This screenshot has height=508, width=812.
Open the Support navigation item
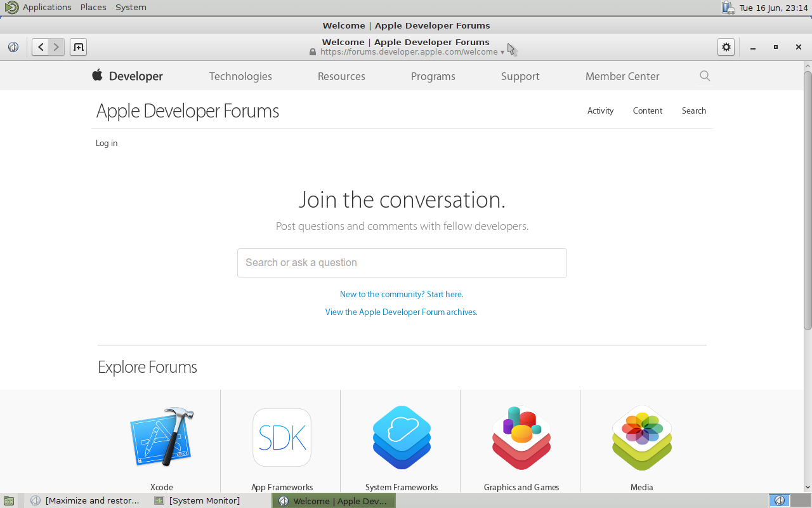(x=520, y=76)
